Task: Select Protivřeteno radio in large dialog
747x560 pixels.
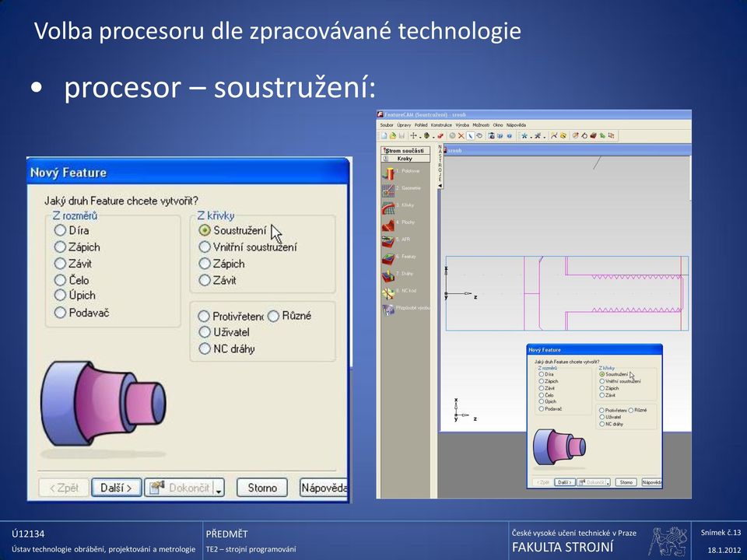Action: [205, 317]
